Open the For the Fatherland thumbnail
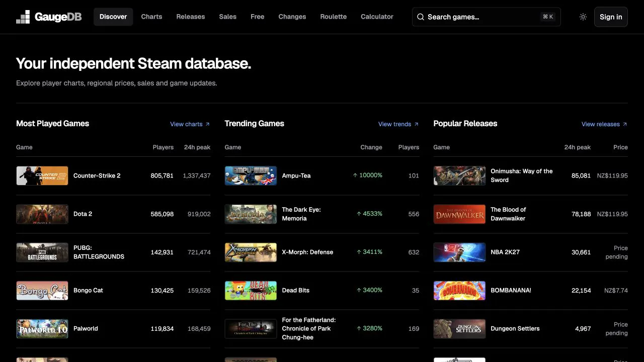 [x=251, y=328]
